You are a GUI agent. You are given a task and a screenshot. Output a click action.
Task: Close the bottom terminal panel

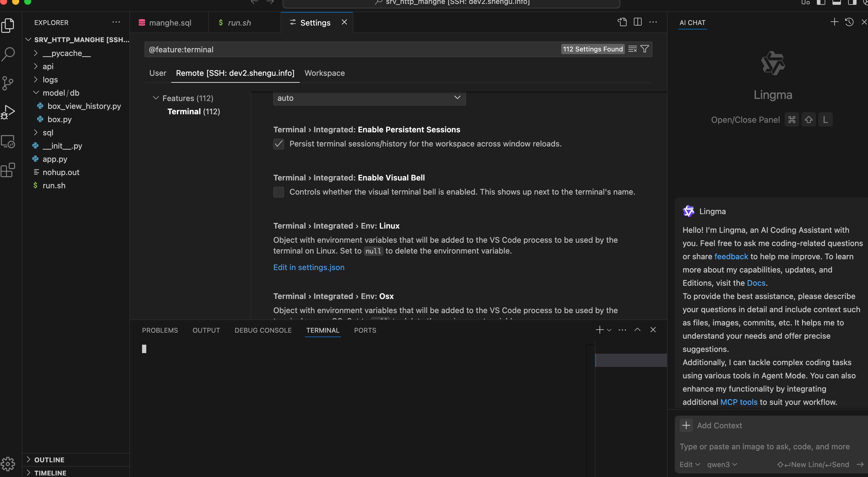[653, 330]
